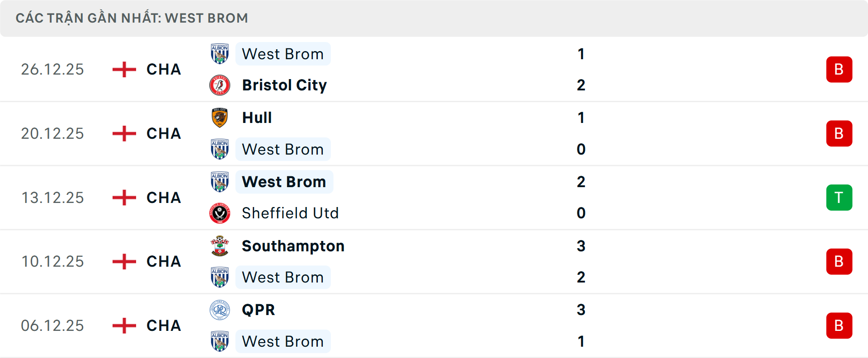Open the West Brom team link in the Bristol City match

point(283,53)
